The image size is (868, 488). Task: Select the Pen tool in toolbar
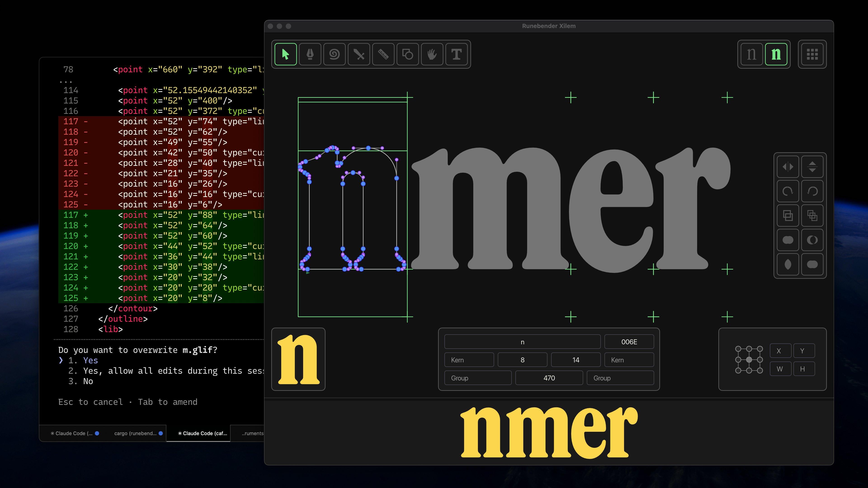tap(310, 54)
